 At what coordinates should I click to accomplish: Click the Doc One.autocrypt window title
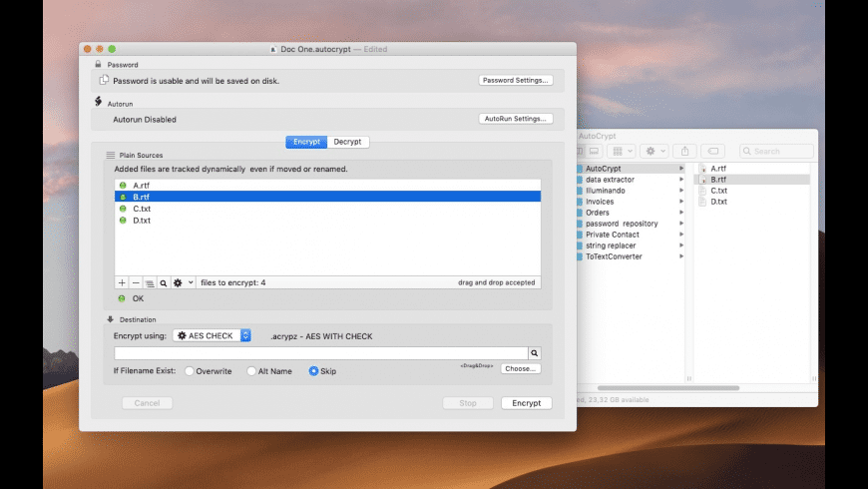pos(315,49)
